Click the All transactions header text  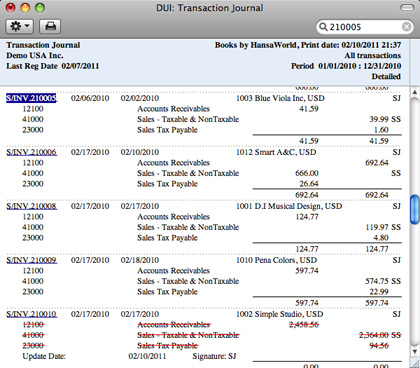373,55
